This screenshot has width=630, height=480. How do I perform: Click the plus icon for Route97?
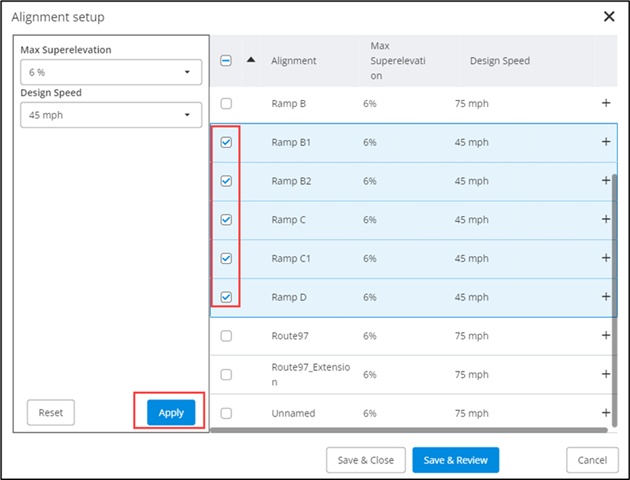click(605, 336)
